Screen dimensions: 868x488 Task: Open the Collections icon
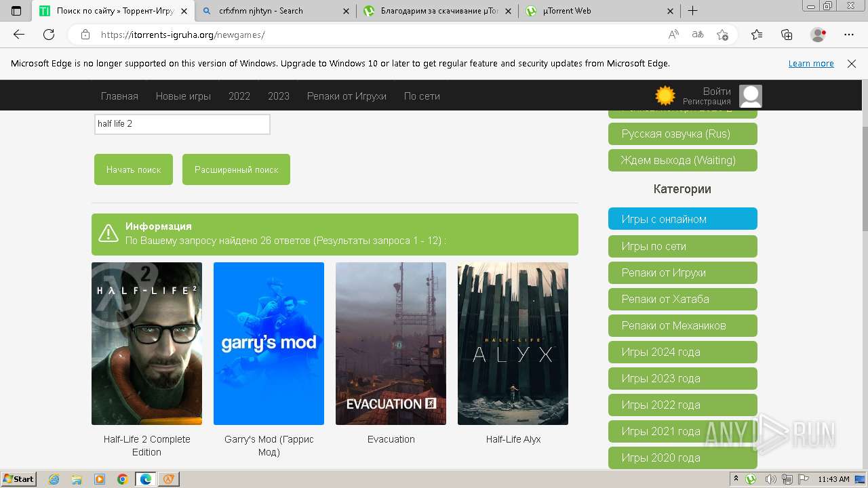pos(787,35)
